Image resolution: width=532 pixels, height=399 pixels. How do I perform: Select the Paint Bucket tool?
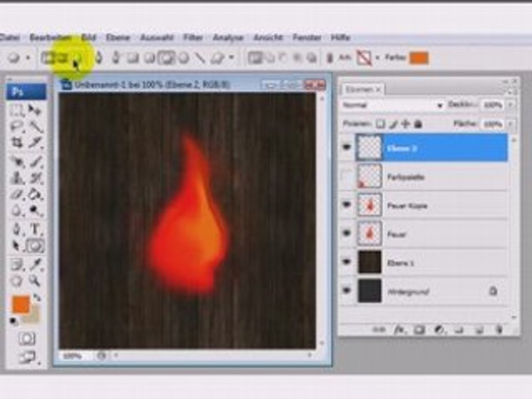pos(35,195)
